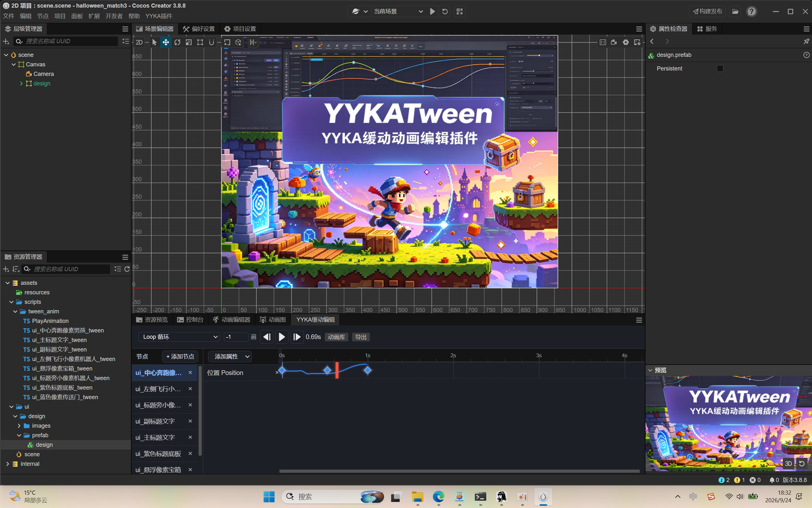Remove ui_副标题文字 node from tween list
This screenshot has height=508, width=812.
click(x=190, y=421)
